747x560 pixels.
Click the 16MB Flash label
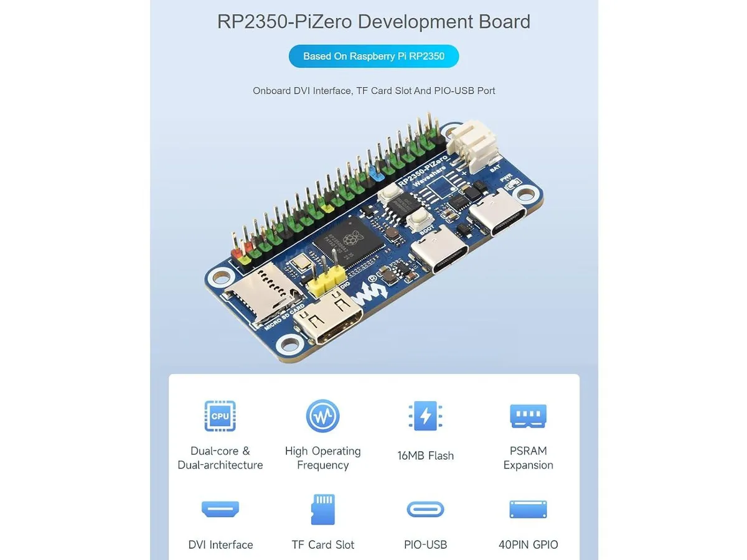[x=425, y=455]
